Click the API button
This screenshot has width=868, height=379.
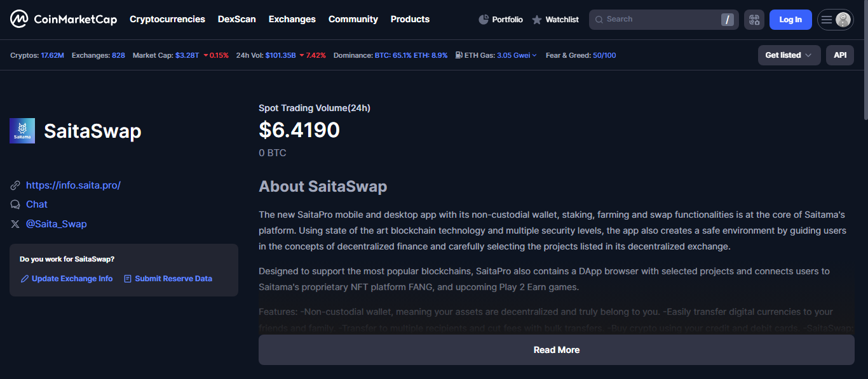click(840, 55)
